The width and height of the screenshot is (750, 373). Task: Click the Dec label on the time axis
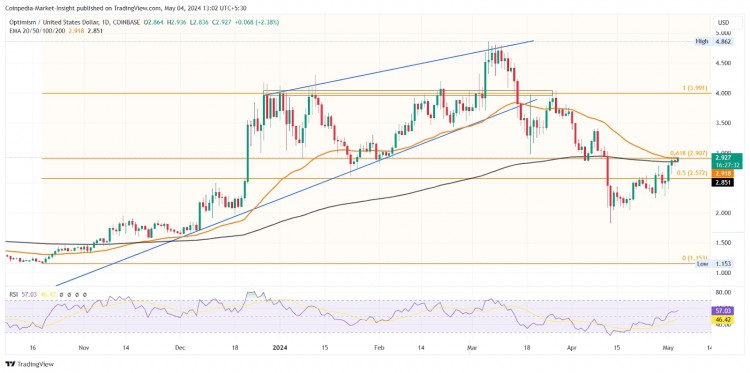181,348
